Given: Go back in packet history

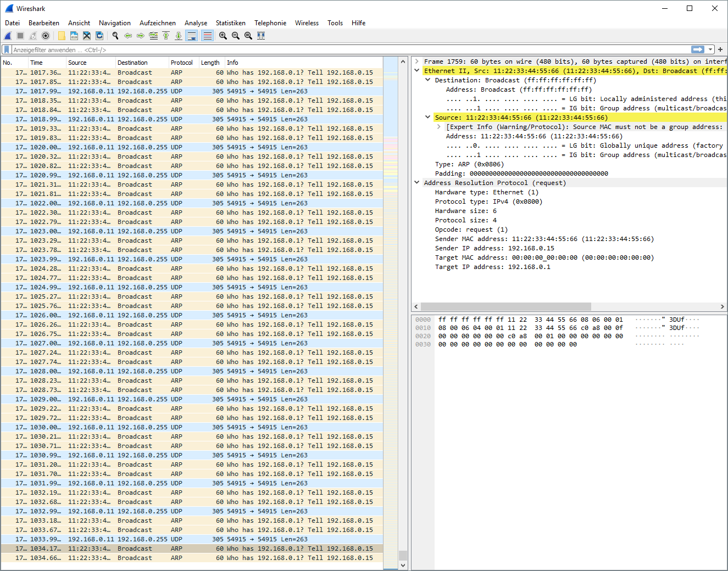Looking at the screenshot, I should [128, 36].
